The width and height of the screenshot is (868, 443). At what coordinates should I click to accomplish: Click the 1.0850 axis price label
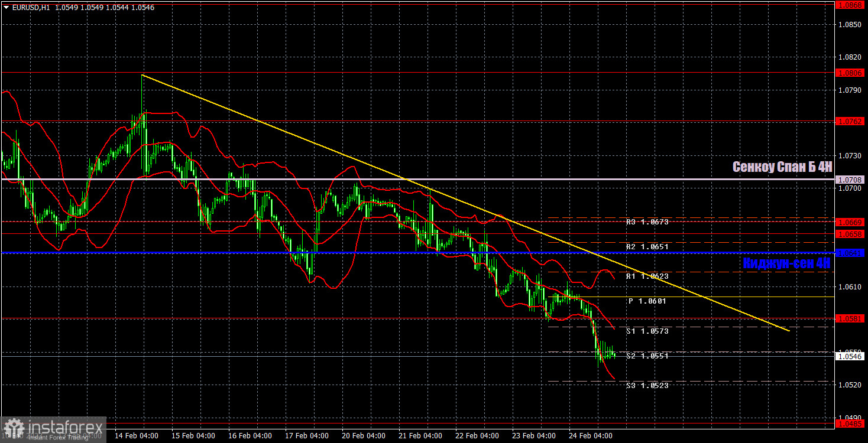coord(851,25)
